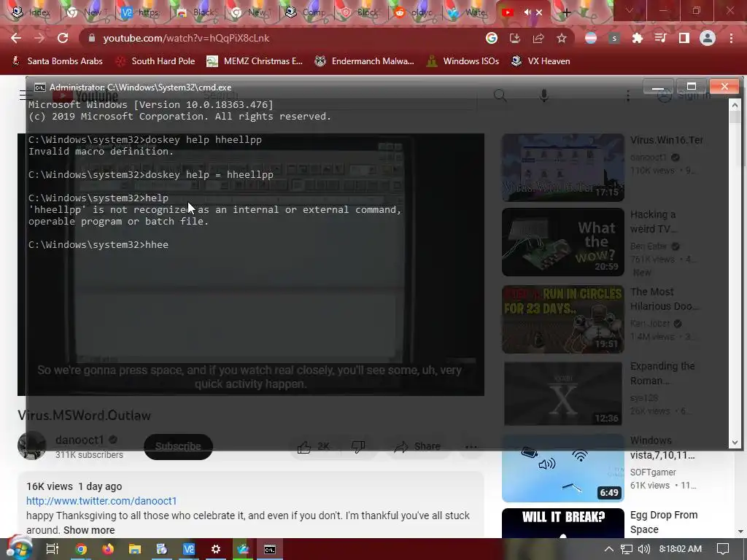Open the 'Expanding the Roman' video thumbnail

(562, 393)
